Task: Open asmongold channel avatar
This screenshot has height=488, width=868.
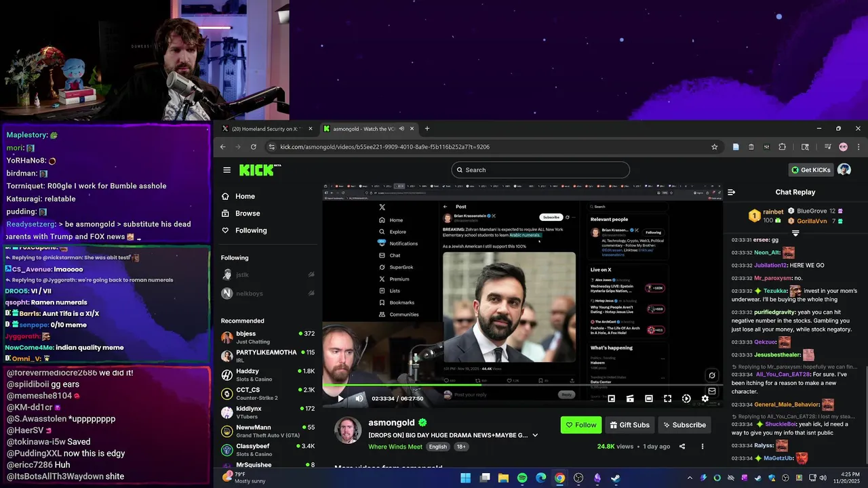Action: (x=348, y=430)
